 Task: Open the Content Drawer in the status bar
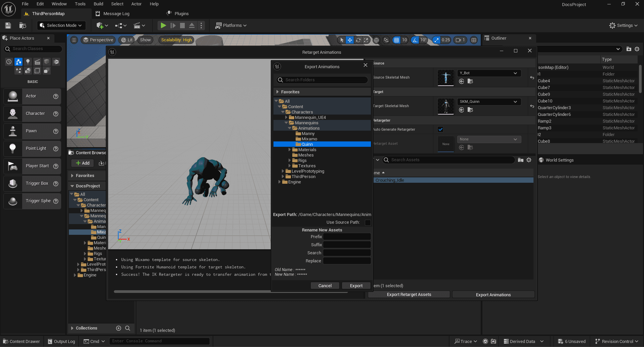pyautogui.click(x=22, y=342)
